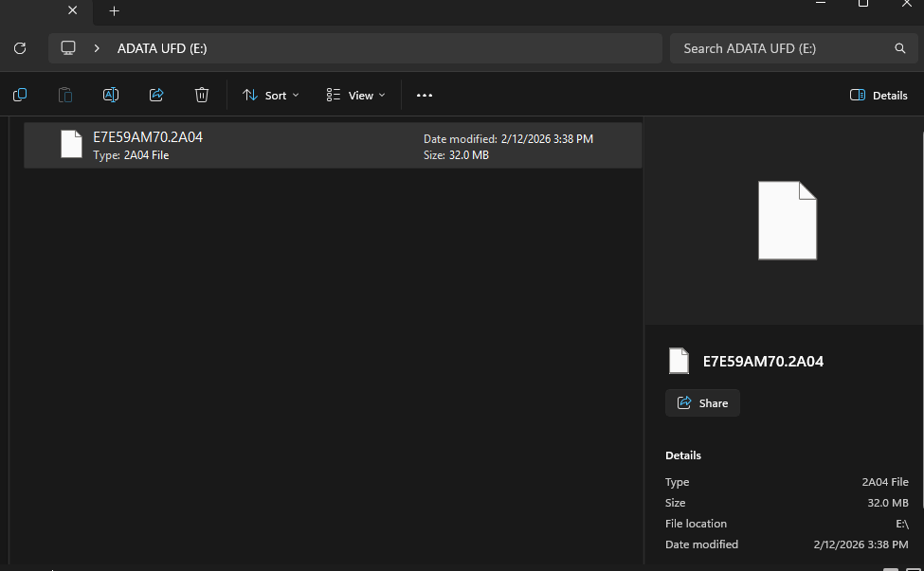Viewport: 924px width, 571px height.
Task: Open a new File Explorer tab
Action: (114, 12)
